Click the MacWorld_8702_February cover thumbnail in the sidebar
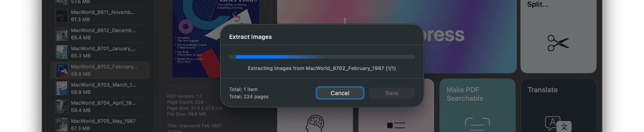This screenshot has width=644, height=132. [62, 70]
